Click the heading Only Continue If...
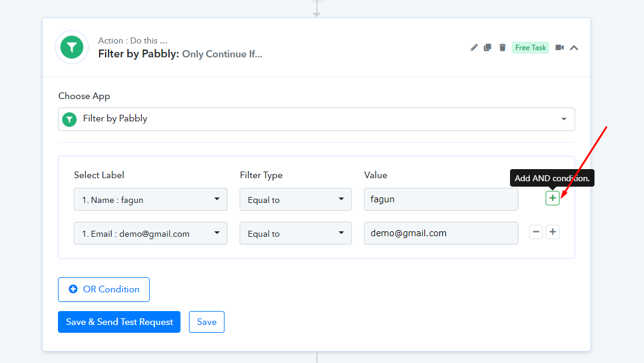Screen dimensions: 644x363 pyautogui.click(x=222, y=54)
